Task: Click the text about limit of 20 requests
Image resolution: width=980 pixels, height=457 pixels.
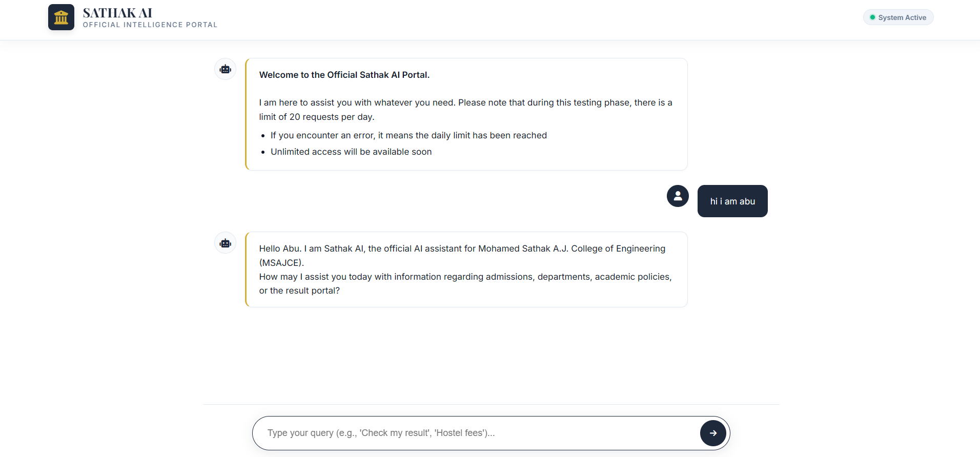Action: click(465, 110)
